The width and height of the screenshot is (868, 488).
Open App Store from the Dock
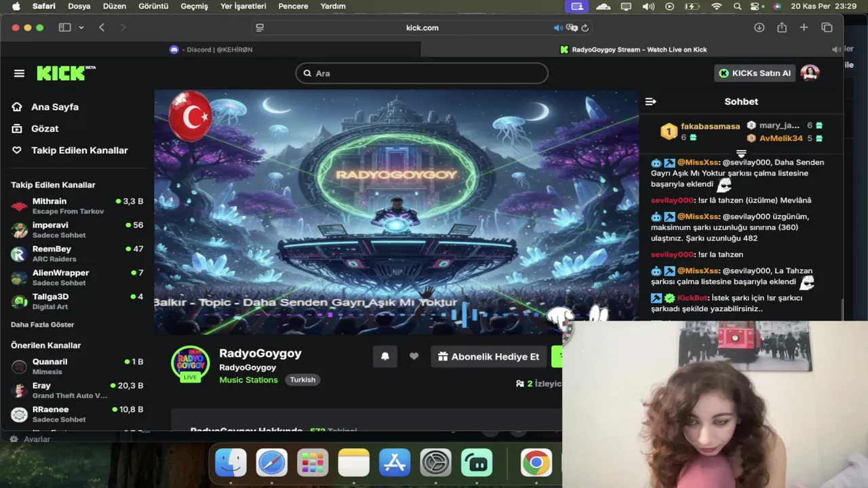[x=395, y=464]
